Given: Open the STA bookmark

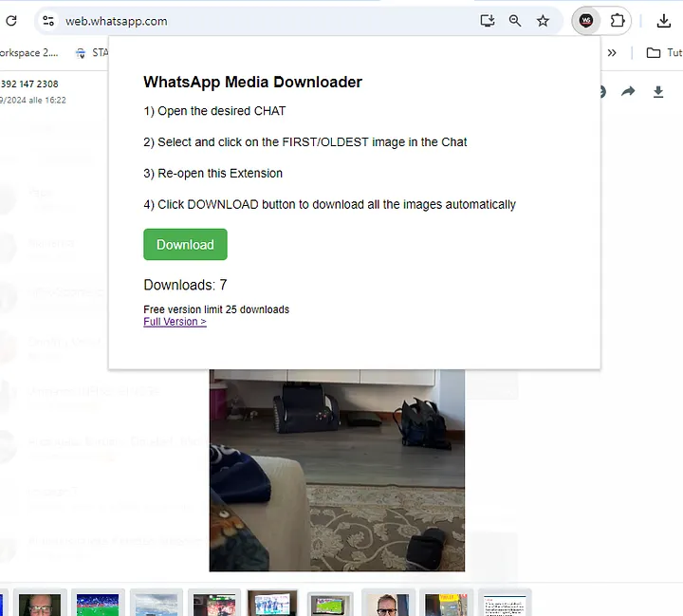Looking at the screenshot, I should tap(92, 53).
